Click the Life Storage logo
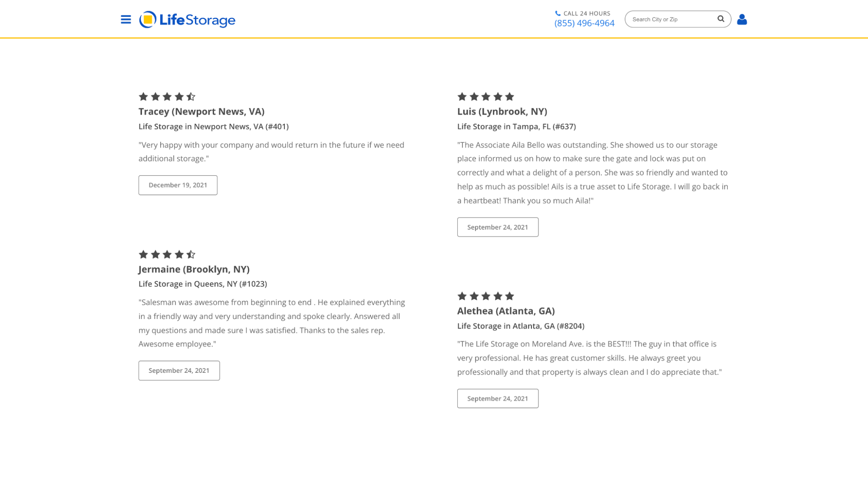868x477 pixels. coord(187,20)
